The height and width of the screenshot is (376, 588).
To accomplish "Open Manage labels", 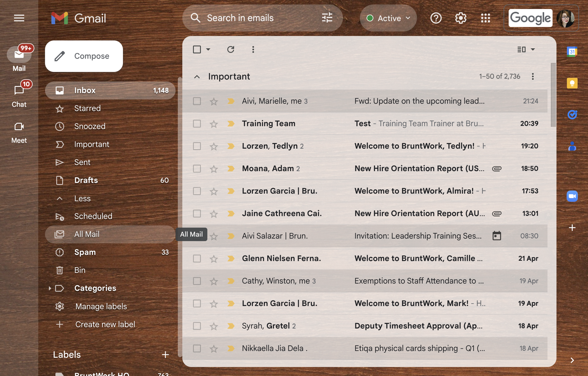I will click(x=101, y=306).
